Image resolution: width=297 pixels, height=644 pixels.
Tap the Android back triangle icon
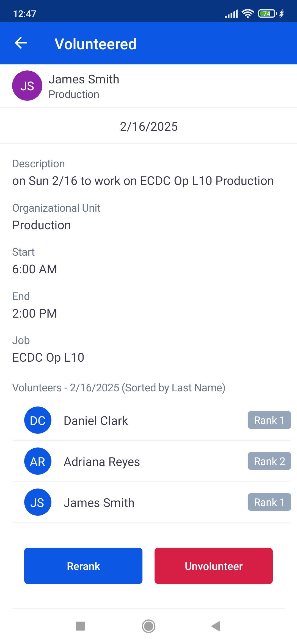coord(216,626)
